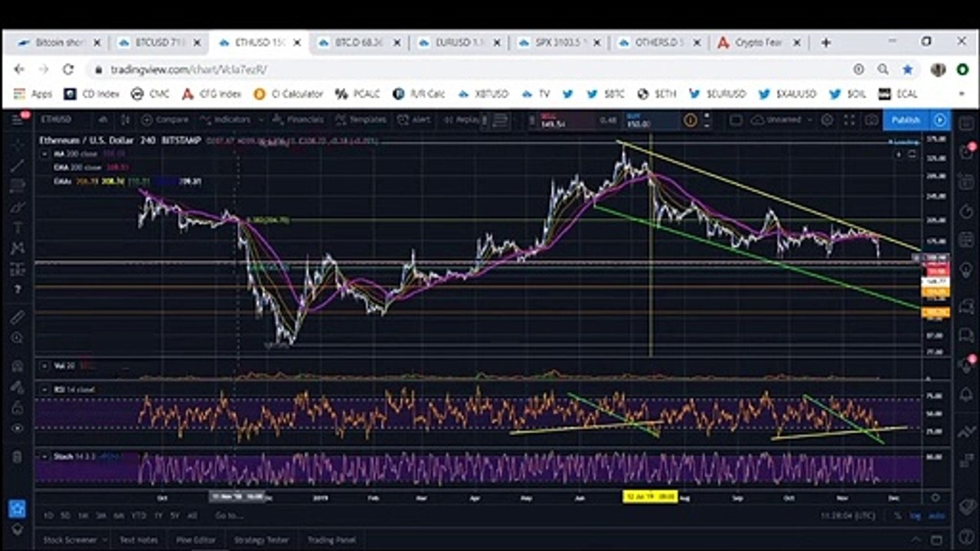This screenshot has height=551, width=980.
Task: Switch to the BTC.D browser tab
Action: [x=360, y=43]
